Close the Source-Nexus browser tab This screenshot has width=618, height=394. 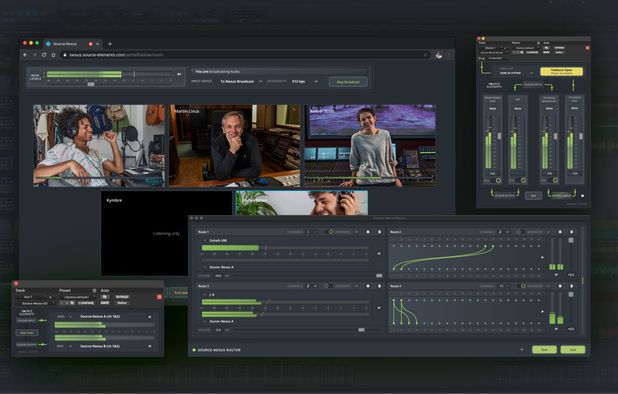point(98,44)
